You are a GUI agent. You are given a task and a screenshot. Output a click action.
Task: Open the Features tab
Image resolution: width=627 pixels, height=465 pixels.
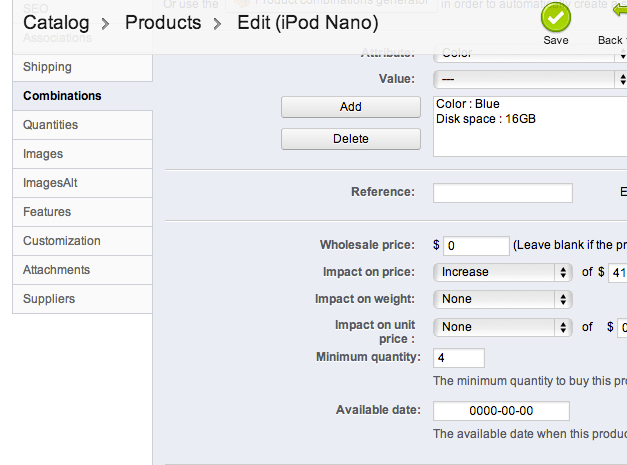47,212
